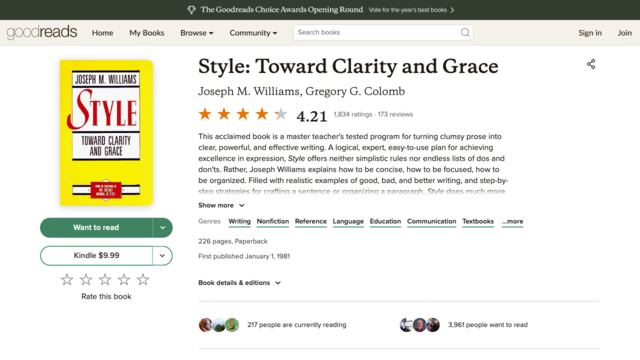Click the '226 pages, Paperback' text

pos(233,241)
